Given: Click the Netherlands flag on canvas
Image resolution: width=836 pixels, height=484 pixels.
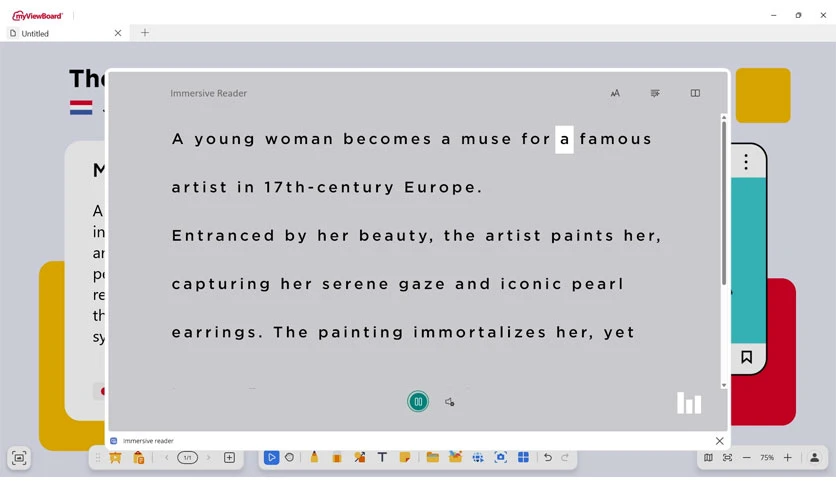Looking at the screenshot, I should tap(81, 107).
